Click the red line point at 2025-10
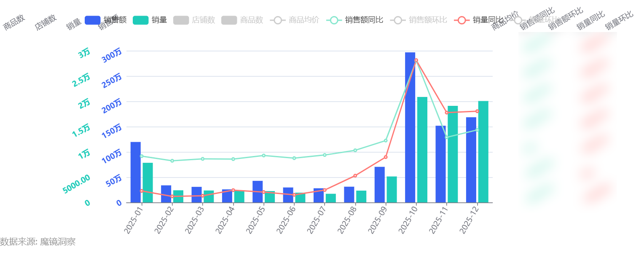644x253 pixels. tap(416, 60)
